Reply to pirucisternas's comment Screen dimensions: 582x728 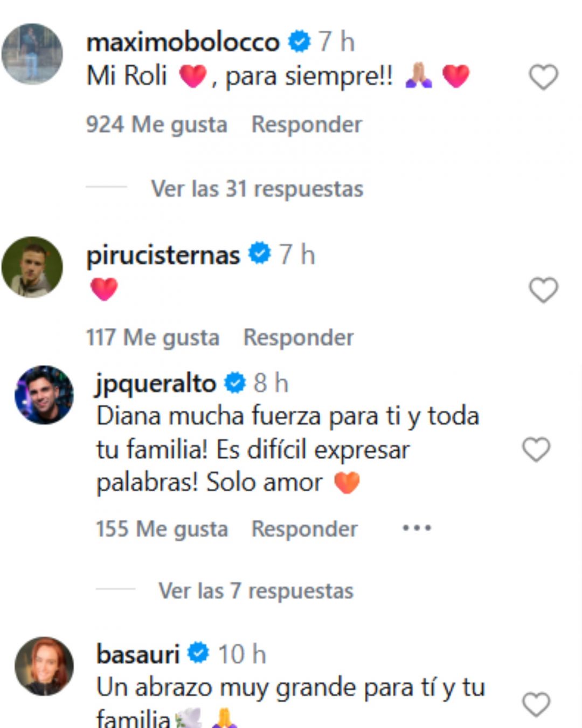click(299, 338)
